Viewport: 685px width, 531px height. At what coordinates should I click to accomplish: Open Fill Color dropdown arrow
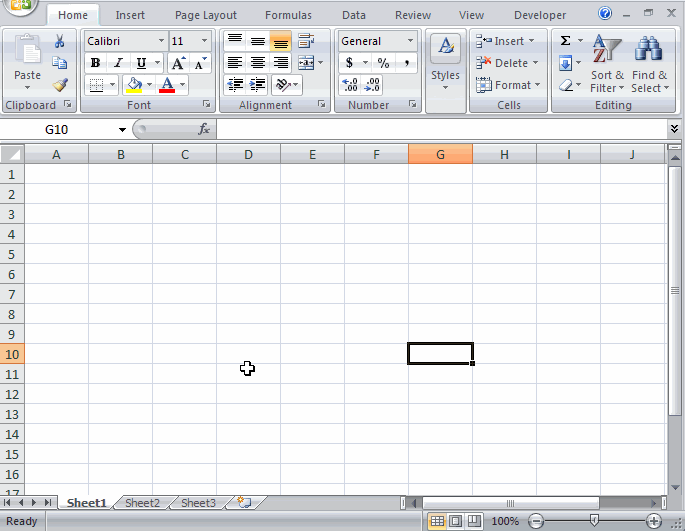(149, 85)
